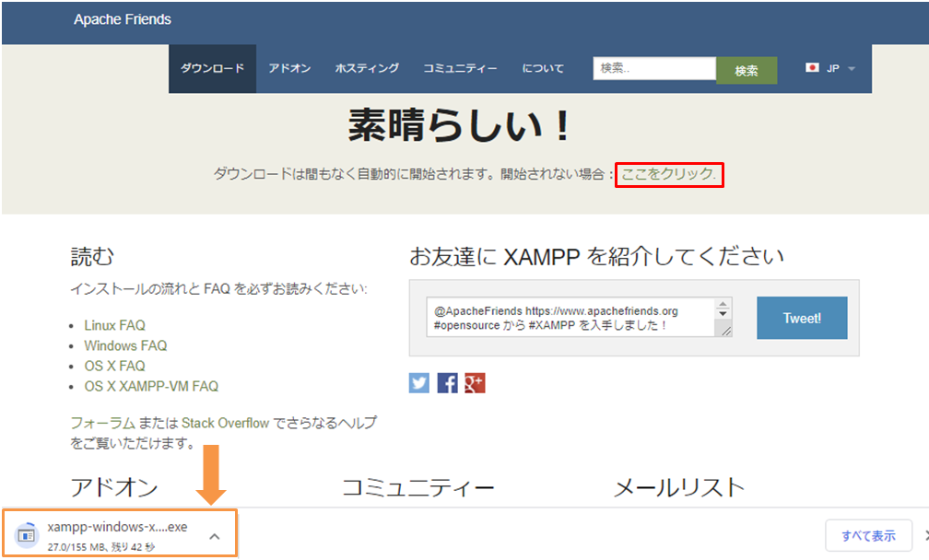Click the xampp exe download file icon
929x560 pixels.
click(26, 535)
